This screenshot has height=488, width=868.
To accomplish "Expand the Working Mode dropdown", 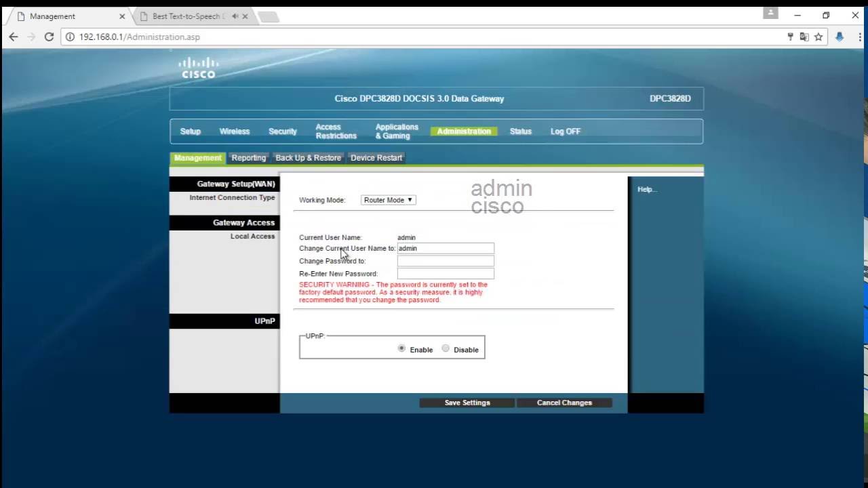I will [x=389, y=200].
